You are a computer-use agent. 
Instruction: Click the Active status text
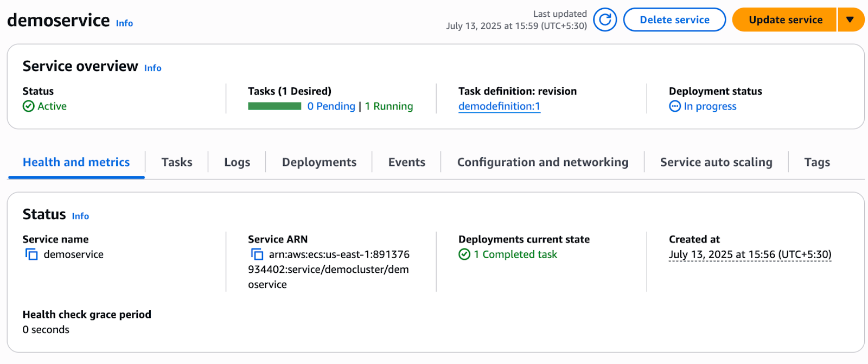coord(52,106)
